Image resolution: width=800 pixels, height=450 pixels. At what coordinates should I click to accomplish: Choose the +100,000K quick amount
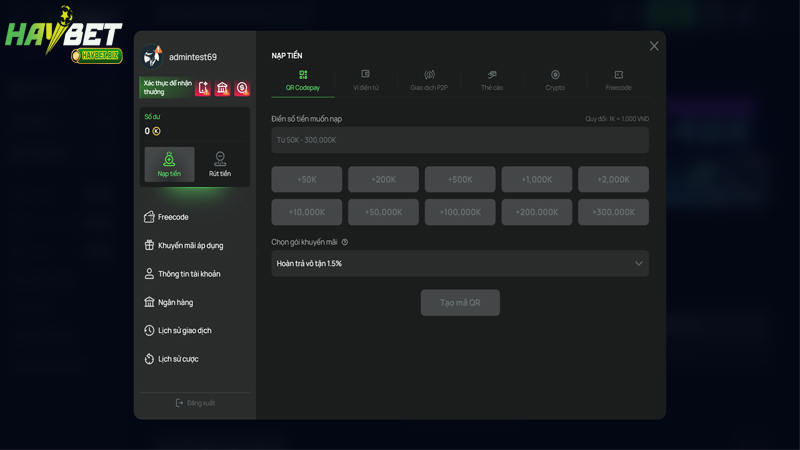pos(460,212)
